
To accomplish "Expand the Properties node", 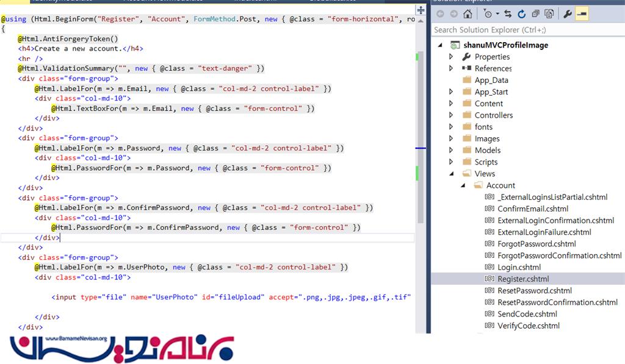I will click(451, 57).
